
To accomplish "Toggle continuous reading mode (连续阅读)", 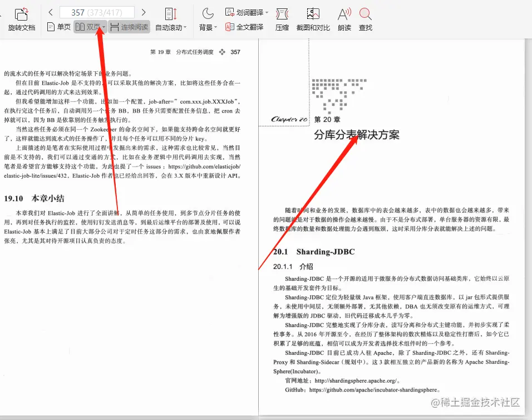I will (130, 27).
